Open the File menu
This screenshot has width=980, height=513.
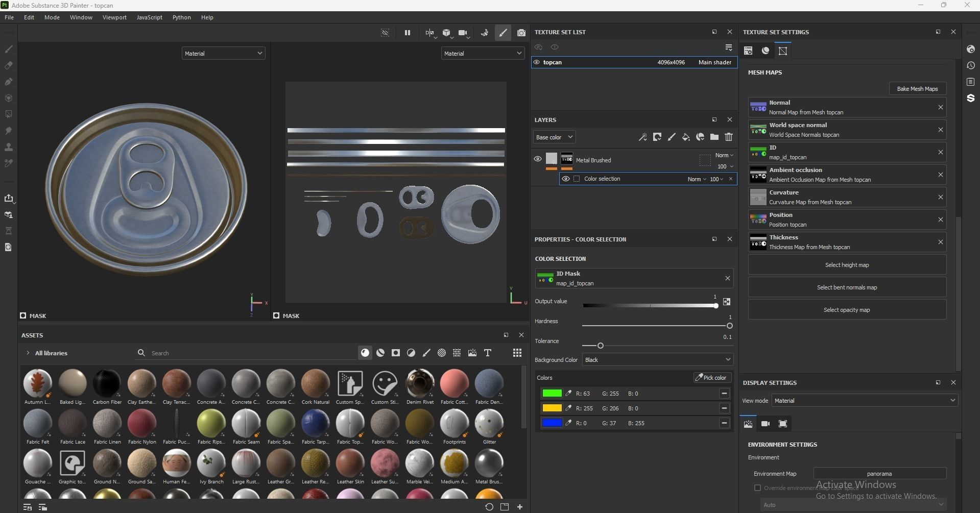(x=9, y=17)
